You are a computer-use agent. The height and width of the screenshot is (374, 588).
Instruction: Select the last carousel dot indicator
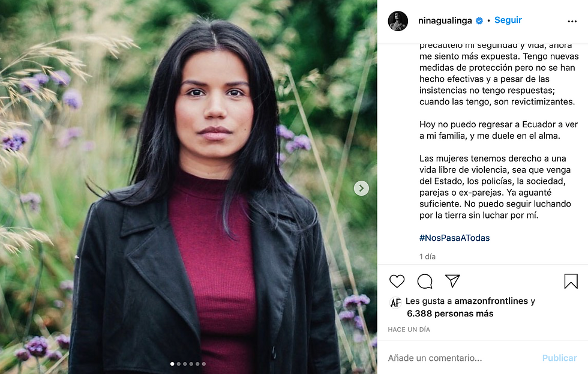tap(203, 364)
